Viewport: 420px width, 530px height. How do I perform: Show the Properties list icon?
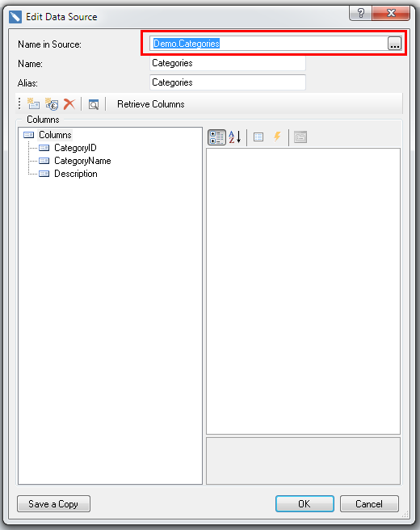point(258,137)
